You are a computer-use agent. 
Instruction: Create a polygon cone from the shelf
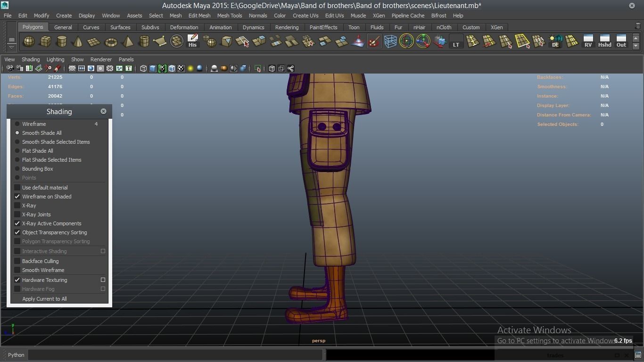pos(78,41)
